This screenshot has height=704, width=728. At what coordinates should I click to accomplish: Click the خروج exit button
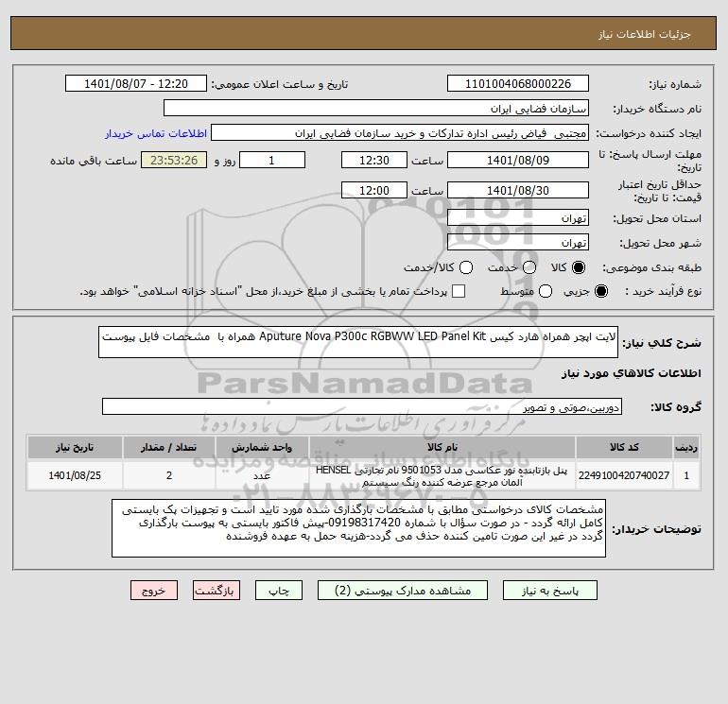pyautogui.click(x=154, y=591)
